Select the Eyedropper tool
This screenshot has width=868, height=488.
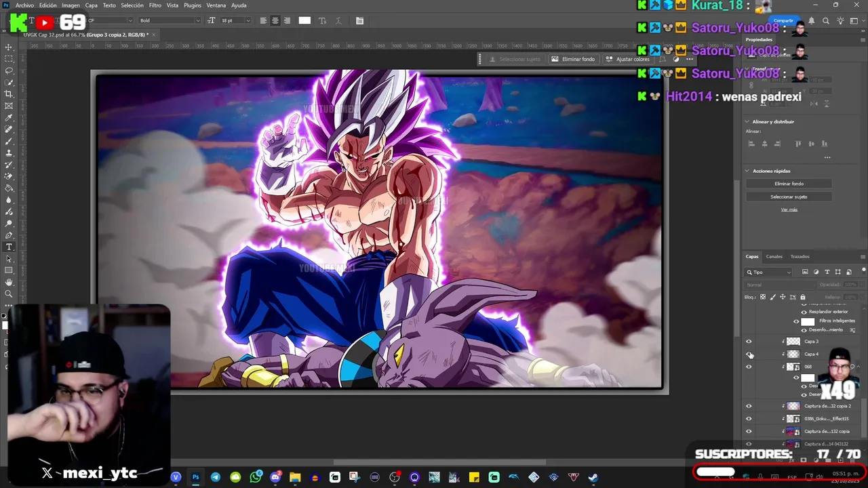9,118
